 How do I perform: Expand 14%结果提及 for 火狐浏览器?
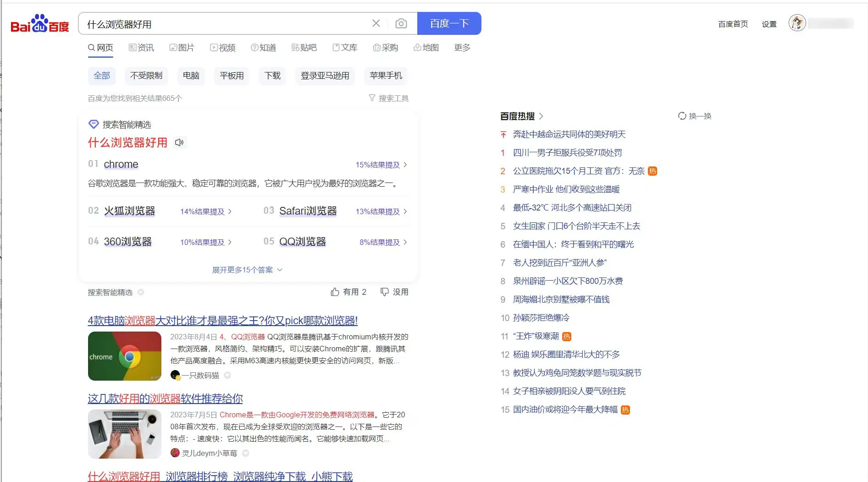(206, 211)
